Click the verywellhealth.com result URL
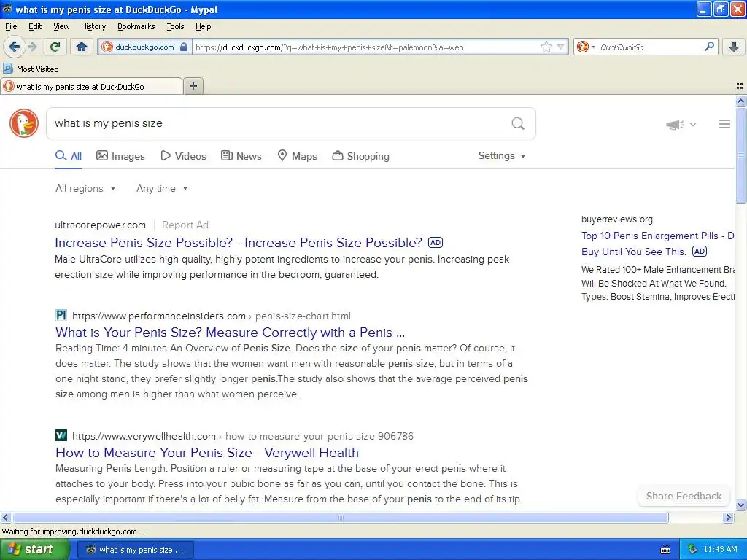Viewport: 747px width, 560px height. [x=243, y=436]
